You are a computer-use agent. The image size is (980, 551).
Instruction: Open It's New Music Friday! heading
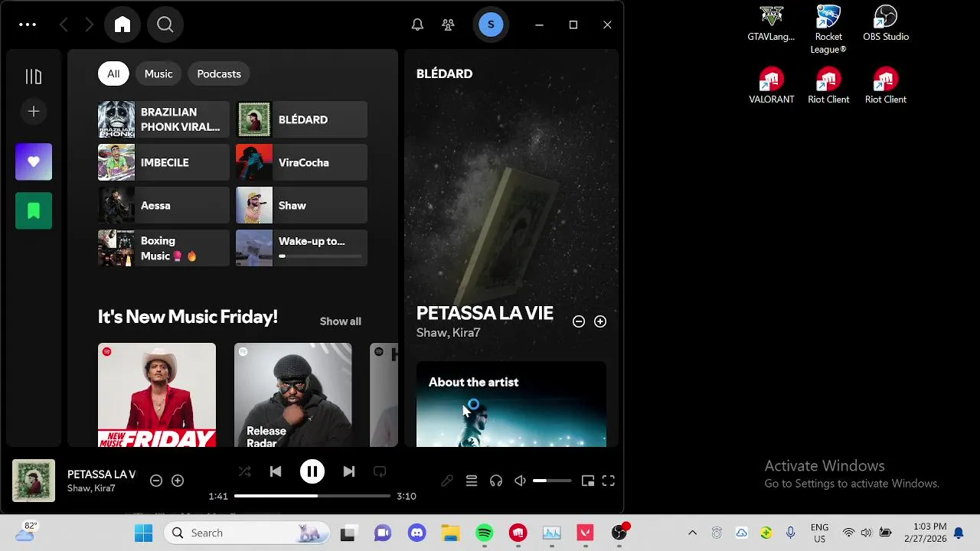[188, 317]
